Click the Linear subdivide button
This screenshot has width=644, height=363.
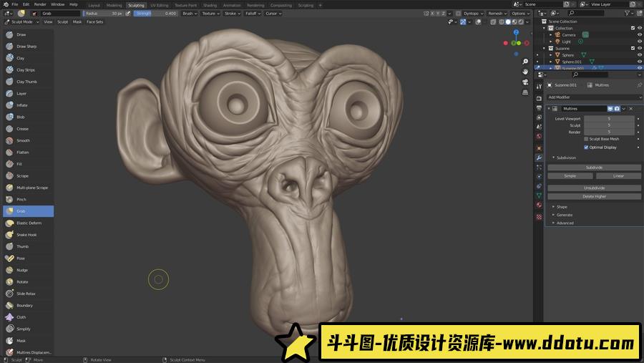pyautogui.click(x=618, y=176)
